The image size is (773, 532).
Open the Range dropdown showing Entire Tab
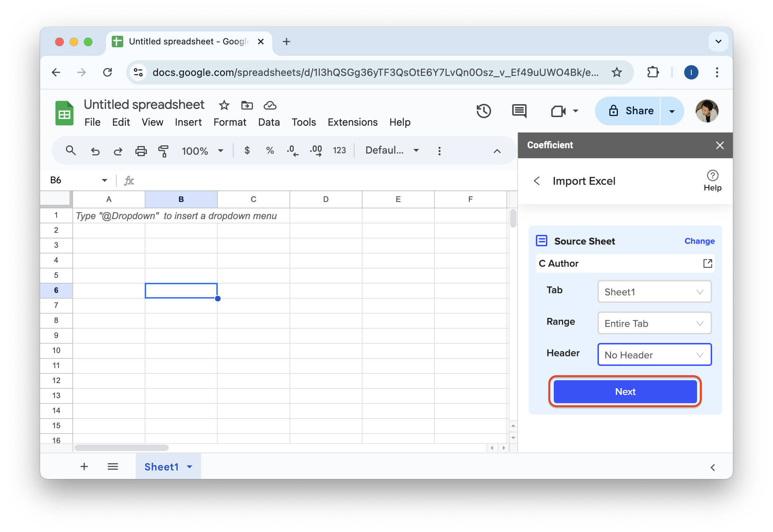(654, 323)
